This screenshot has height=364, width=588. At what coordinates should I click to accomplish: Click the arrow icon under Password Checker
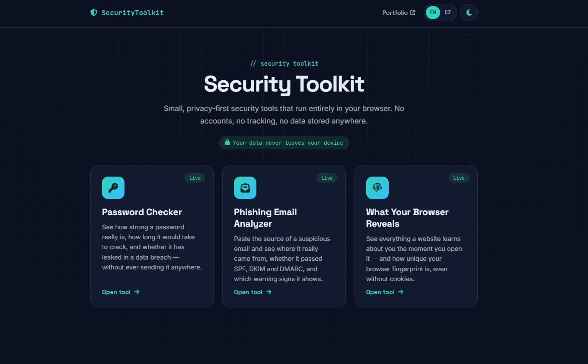137,292
